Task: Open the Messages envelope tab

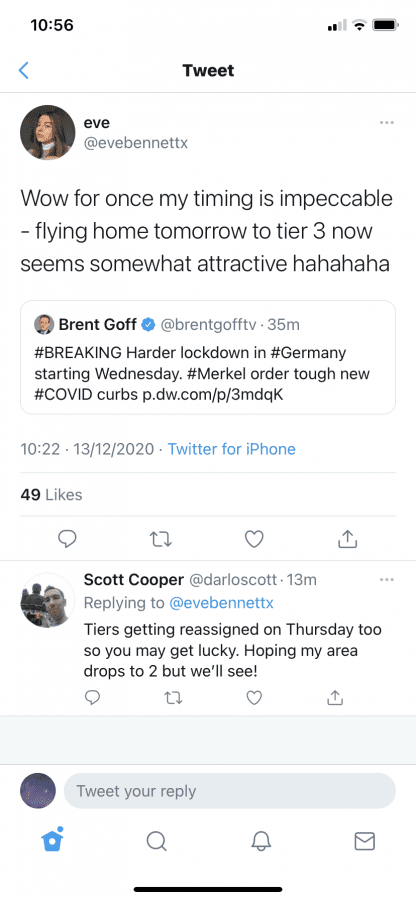Action: 364,841
